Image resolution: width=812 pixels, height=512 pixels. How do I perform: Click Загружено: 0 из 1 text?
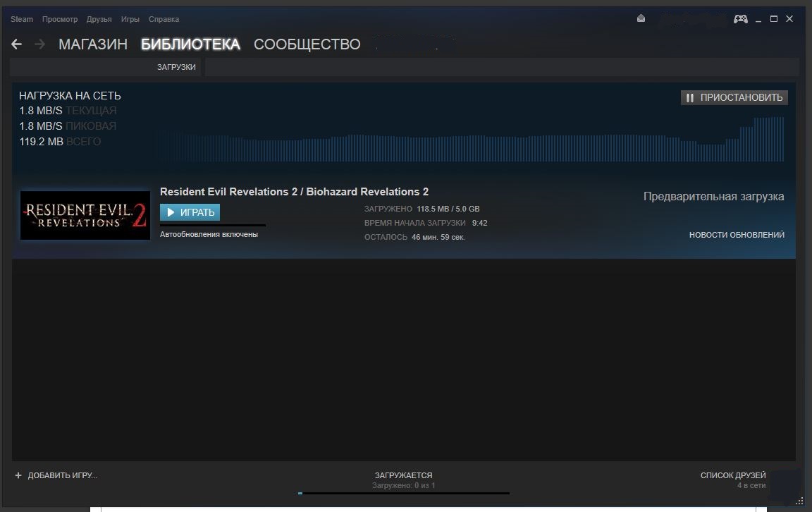403,486
